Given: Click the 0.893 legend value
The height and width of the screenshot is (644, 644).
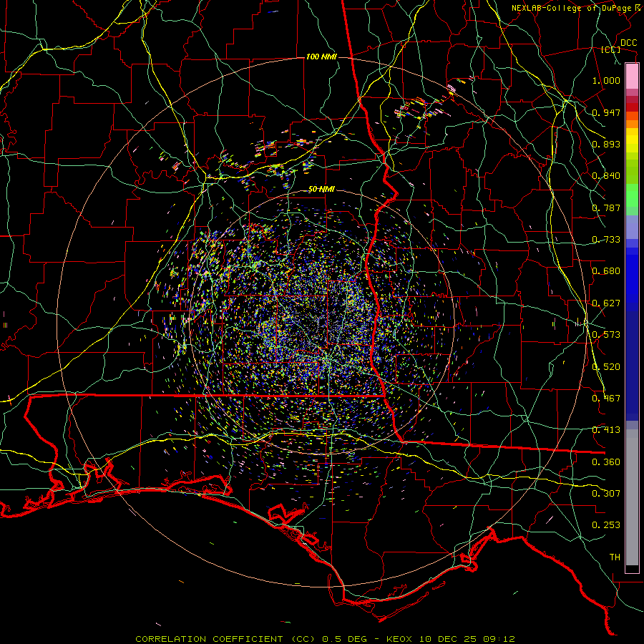Looking at the screenshot, I should (x=606, y=144).
